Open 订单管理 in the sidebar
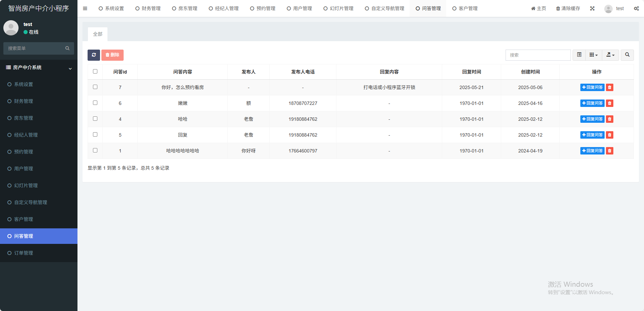Image resolution: width=644 pixels, height=311 pixels. click(x=24, y=253)
